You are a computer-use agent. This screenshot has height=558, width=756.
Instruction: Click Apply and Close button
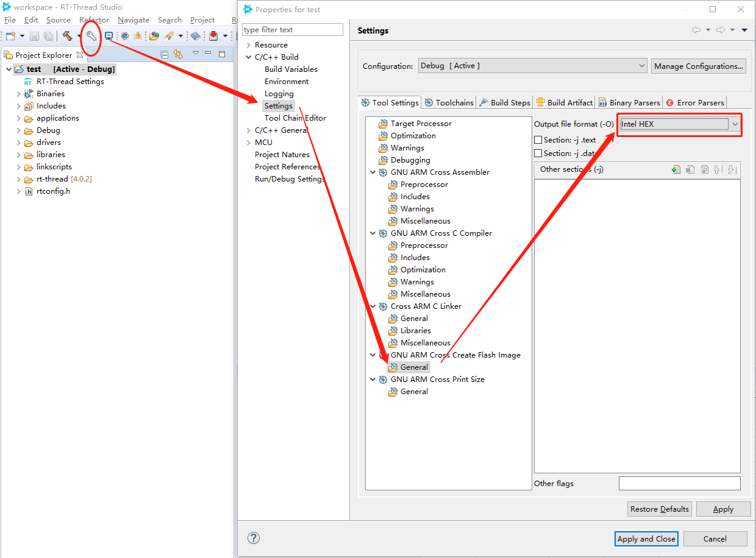[646, 539]
